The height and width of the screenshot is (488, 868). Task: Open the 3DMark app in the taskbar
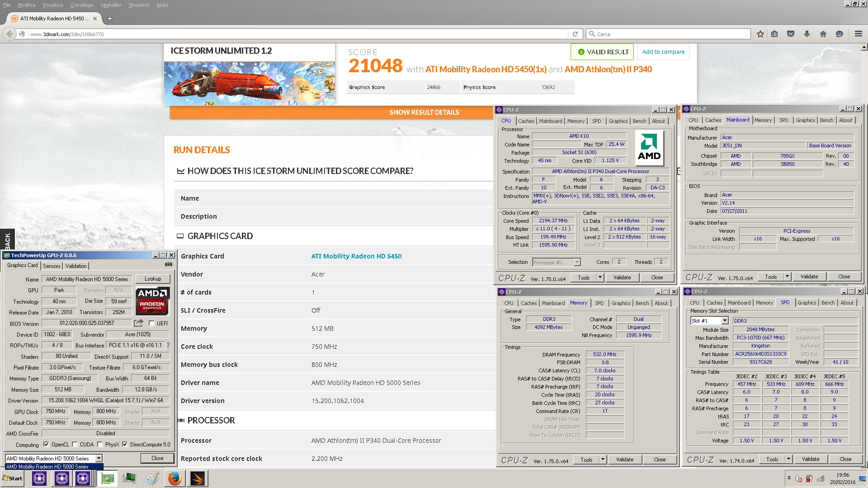click(x=197, y=479)
